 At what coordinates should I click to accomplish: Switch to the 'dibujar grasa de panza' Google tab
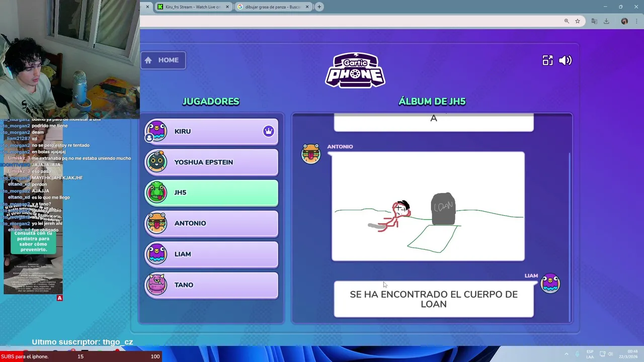pyautogui.click(x=272, y=7)
